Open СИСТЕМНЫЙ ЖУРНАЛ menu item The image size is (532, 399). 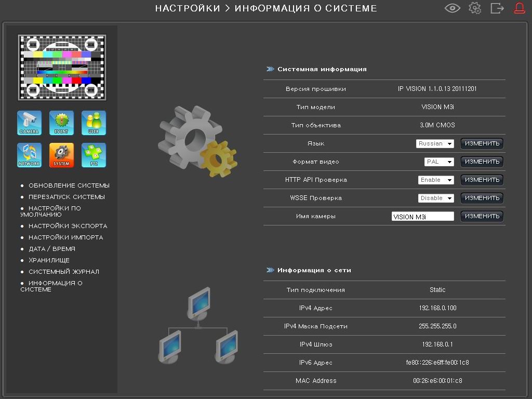tap(64, 272)
